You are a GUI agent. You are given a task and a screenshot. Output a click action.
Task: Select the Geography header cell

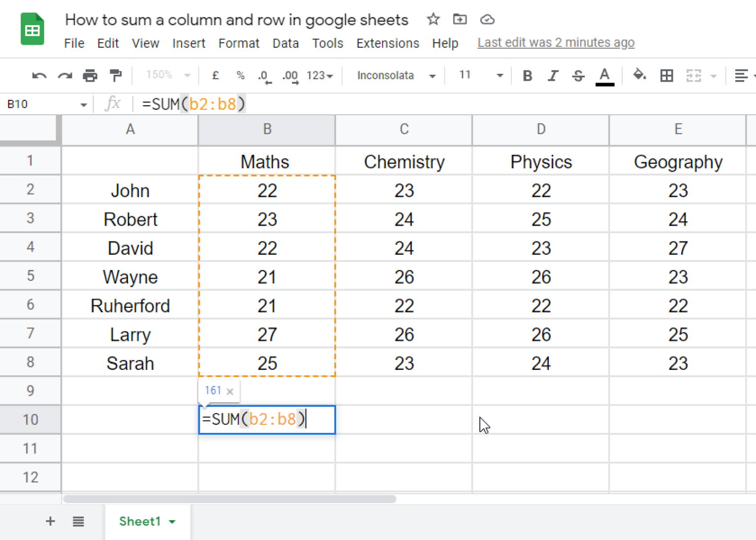tap(678, 161)
